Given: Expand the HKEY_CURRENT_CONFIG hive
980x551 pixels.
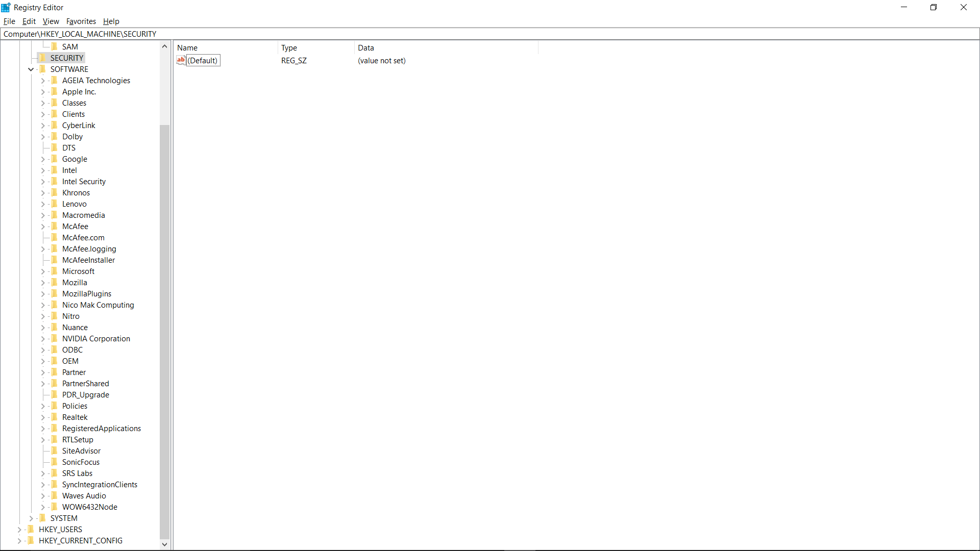Looking at the screenshot, I should click(19, 541).
